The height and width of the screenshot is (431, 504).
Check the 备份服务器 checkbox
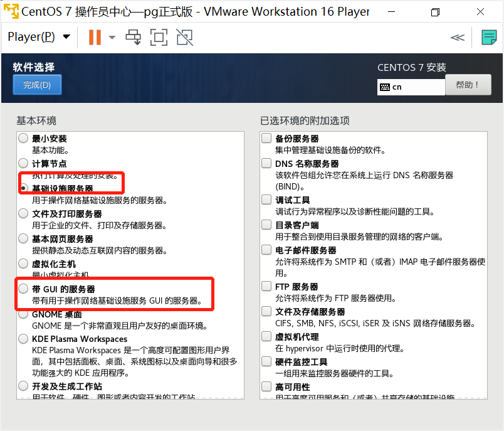266,138
